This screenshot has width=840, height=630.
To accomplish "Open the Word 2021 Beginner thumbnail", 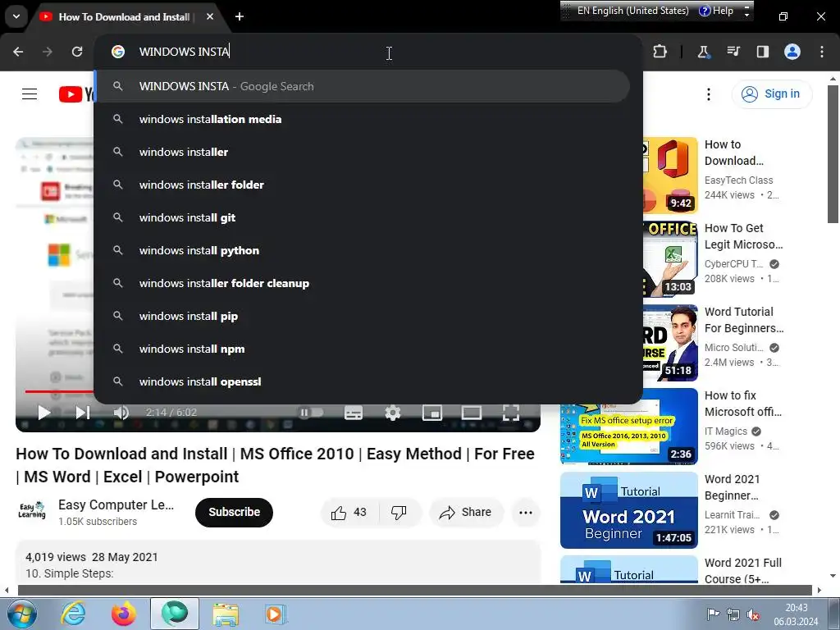I will pos(629,510).
